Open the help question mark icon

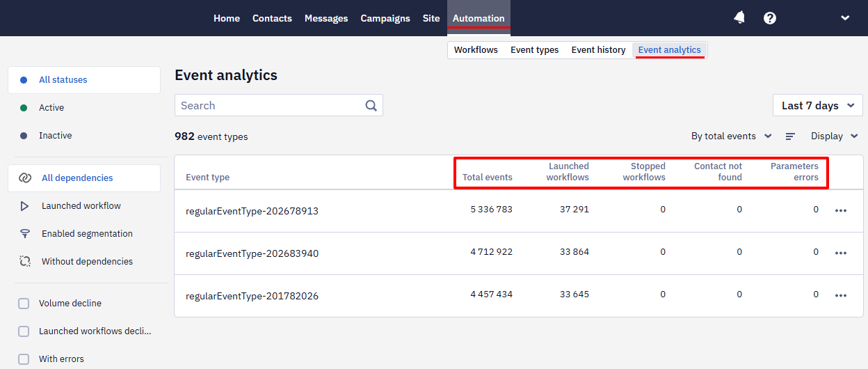(x=770, y=18)
